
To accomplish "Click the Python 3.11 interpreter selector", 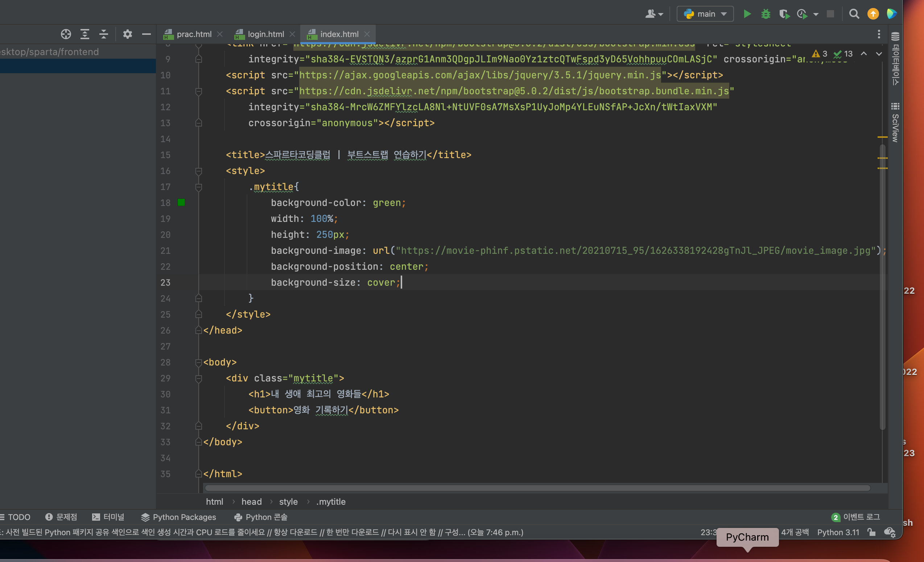I will click(838, 532).
